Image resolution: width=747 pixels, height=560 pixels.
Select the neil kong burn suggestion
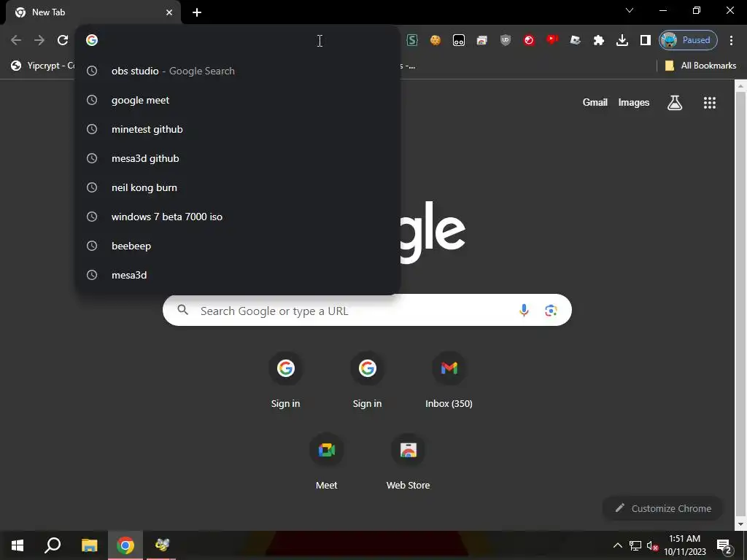click(238, 187)
